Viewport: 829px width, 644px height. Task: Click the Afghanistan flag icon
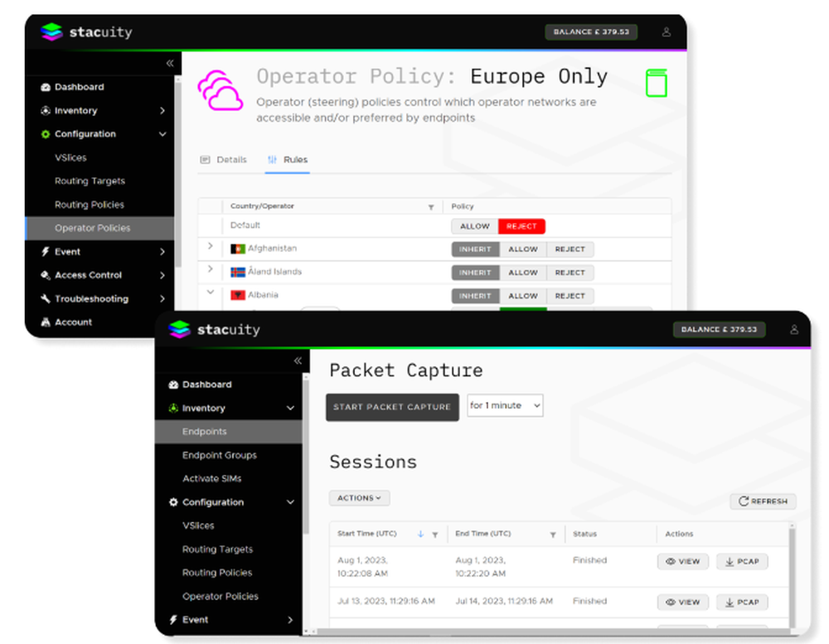pyautogui.click(x=238, y=249)
